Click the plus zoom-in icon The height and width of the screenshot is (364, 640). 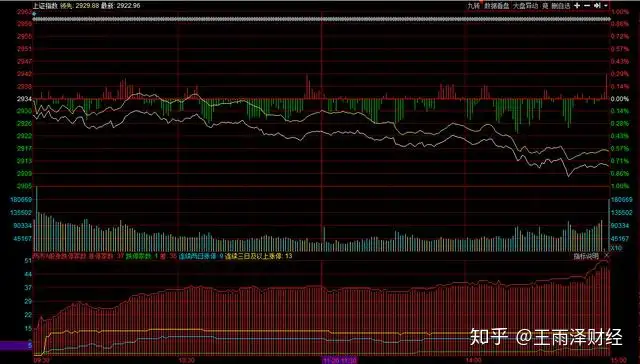coord(577,6)
